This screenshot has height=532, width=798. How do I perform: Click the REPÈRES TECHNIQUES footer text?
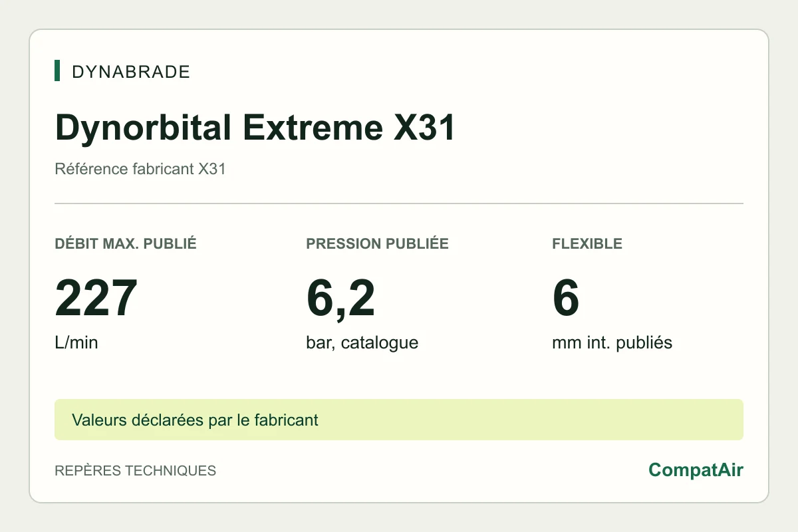click(x=136, y=471)
